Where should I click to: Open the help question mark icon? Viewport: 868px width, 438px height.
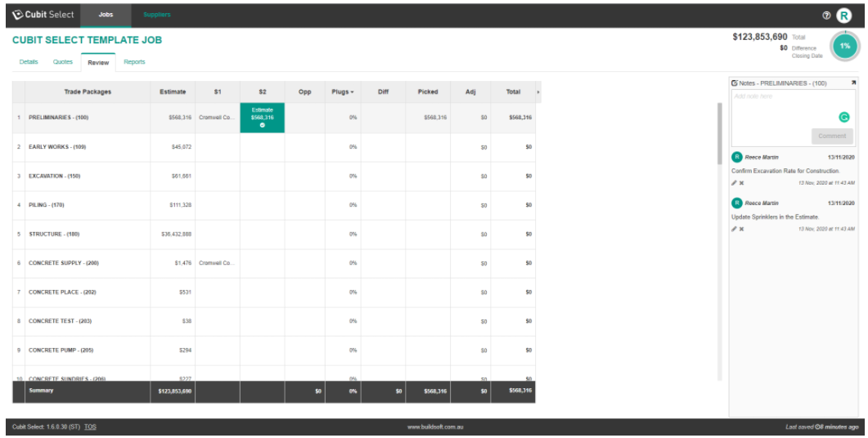point(826,15)
